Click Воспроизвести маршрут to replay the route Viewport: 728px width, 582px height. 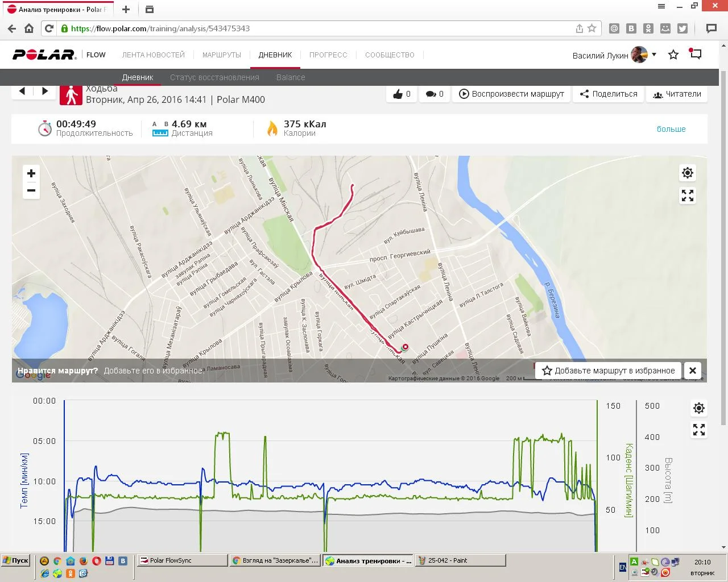point(512,94)
